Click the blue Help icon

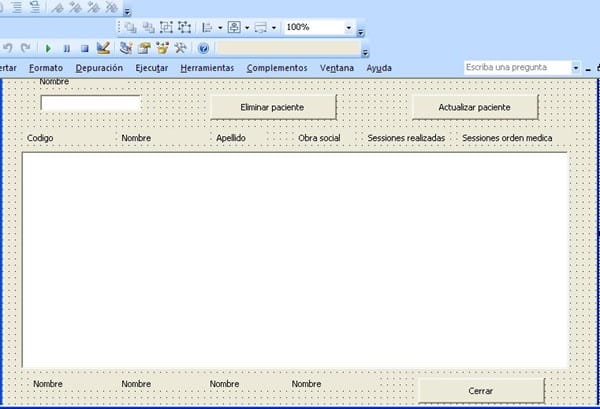click(x=203, y=47)
